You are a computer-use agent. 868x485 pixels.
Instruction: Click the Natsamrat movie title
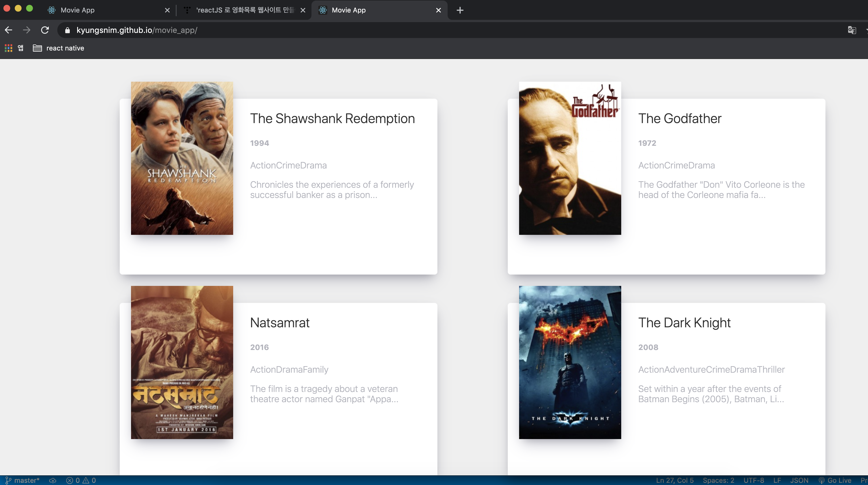(x=280, y=323)
